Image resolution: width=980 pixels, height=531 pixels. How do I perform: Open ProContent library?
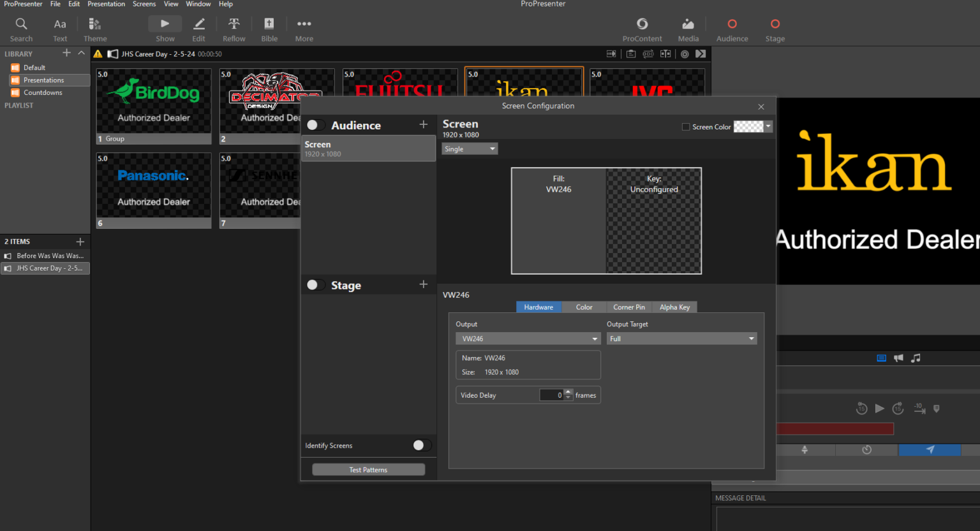point(642,28)
